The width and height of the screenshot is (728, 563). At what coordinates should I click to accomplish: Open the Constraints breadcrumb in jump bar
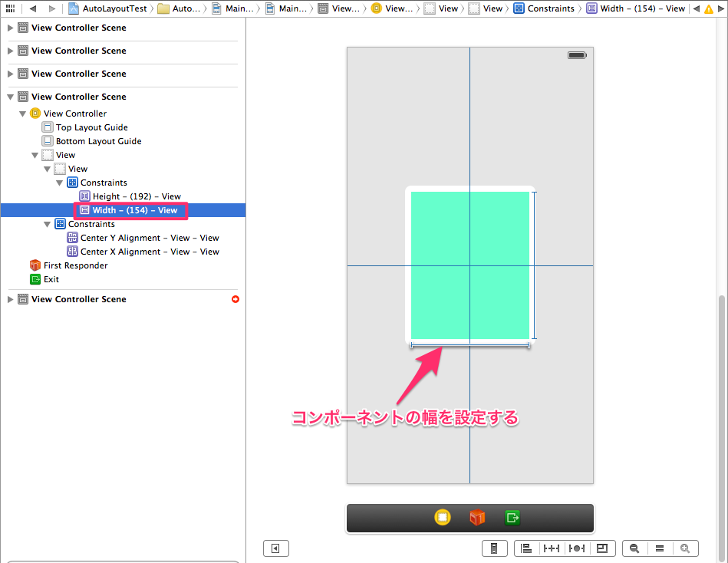551,8
